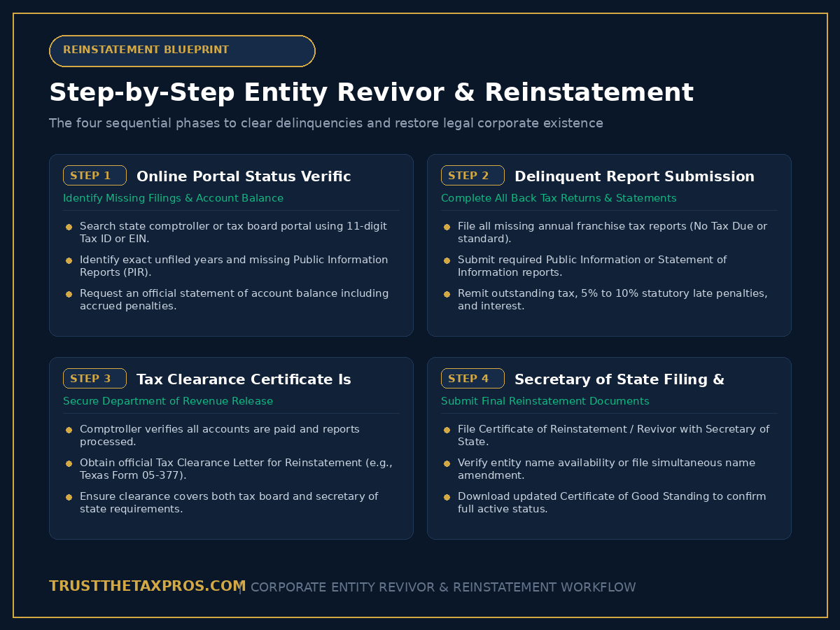The height and width of the screenshot is (630, 840).
Task: Click the bullet about searching state comptroller portal
Action: pyautogui.click(x=233, y=232)
